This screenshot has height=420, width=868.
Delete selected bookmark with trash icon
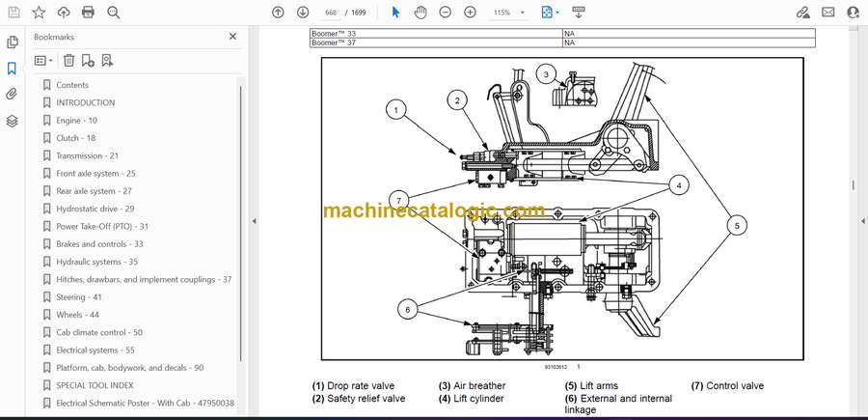[x=68, y=60]
